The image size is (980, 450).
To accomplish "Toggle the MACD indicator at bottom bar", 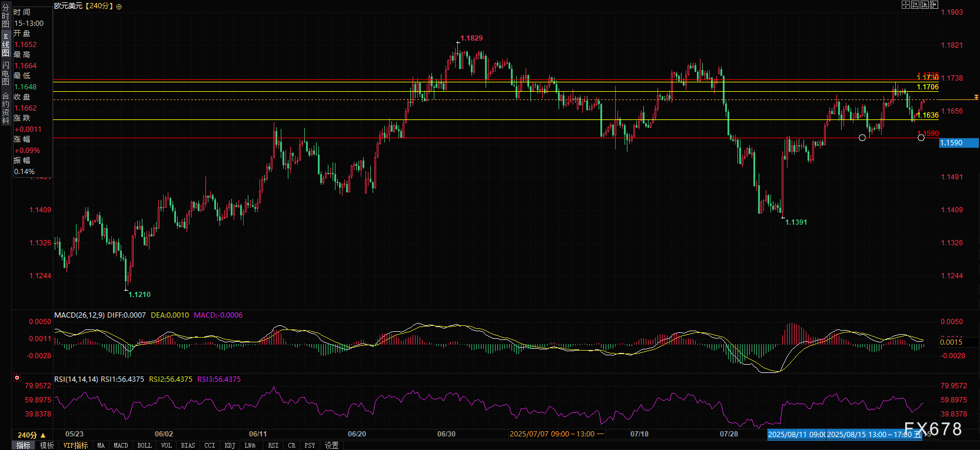I will pos(121,445).
